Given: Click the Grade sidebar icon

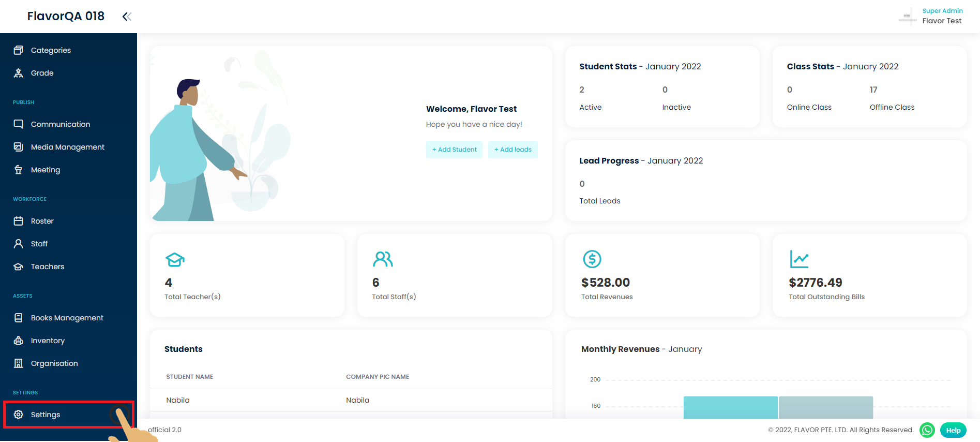Looking at the screenshot, I should 19,73.
